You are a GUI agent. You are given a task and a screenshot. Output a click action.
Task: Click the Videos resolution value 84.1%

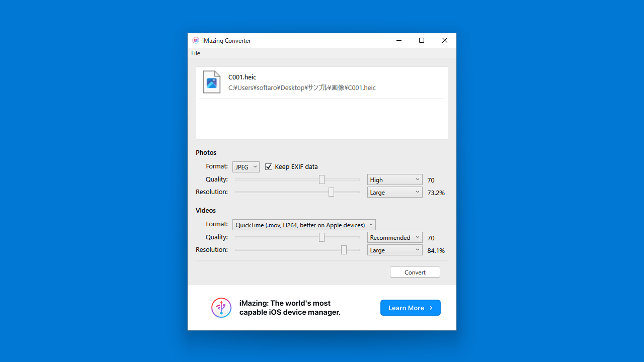tap(436, 250)
